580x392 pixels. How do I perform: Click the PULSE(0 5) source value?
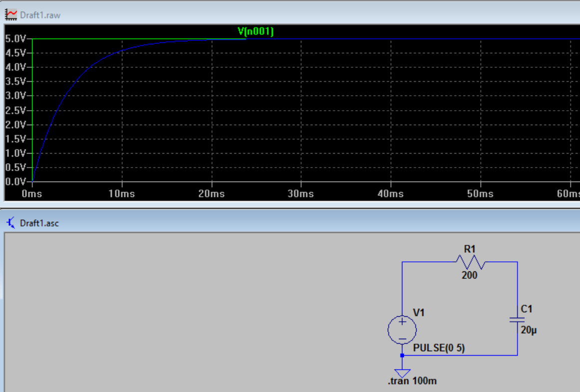[x=439, y=348]
